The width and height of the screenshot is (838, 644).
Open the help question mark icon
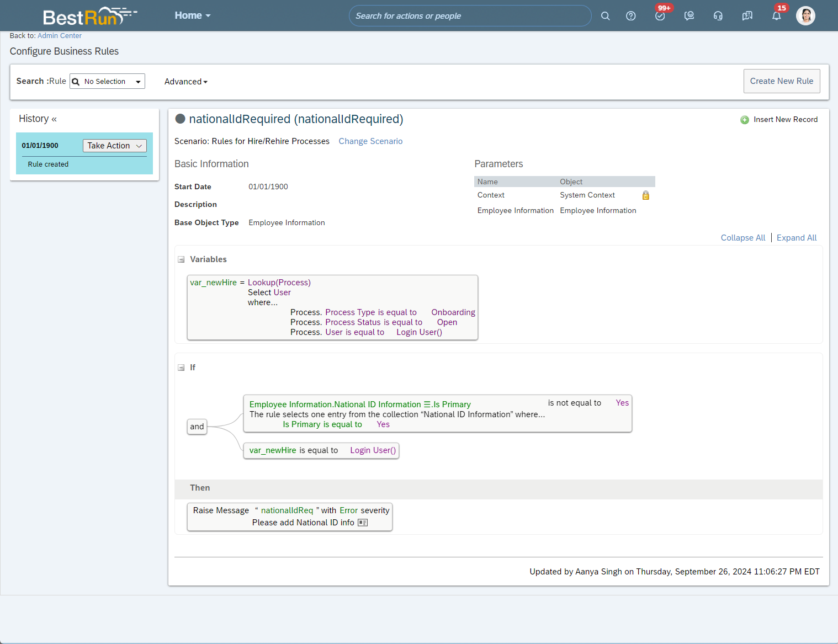point(631,16)
